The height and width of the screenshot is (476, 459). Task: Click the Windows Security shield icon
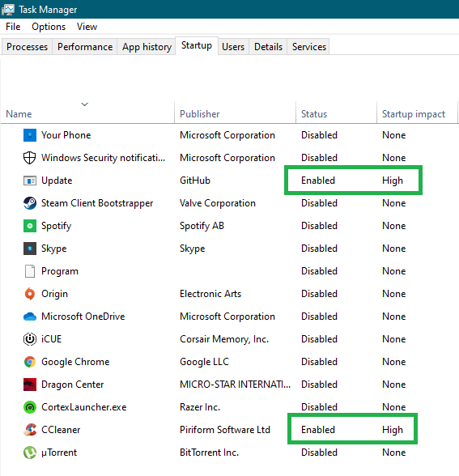[x=30, y=158]
